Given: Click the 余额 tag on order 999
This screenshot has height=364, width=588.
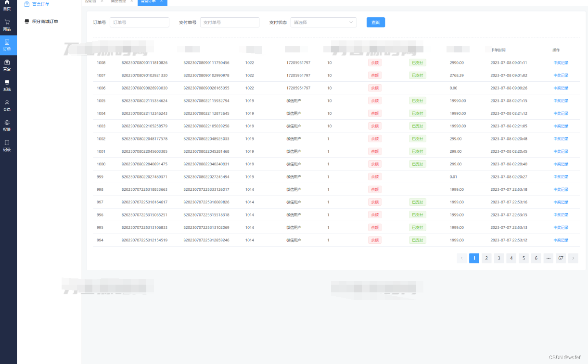Looking at the screenshot, I should (375, 176).
